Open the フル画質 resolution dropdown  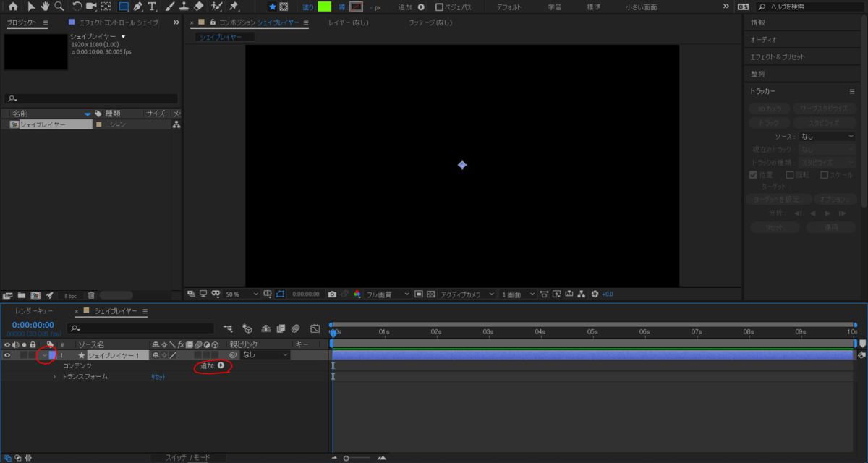tap(388, 294)
